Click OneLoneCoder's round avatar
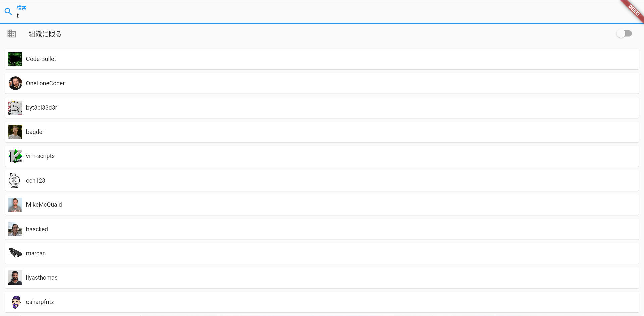This screenshot has width=644, height=316. (15, 83)
